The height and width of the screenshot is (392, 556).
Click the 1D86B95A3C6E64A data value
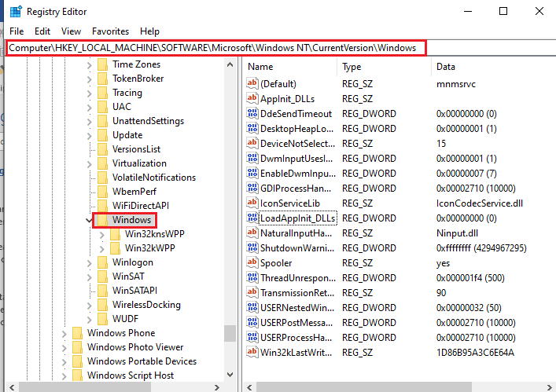(475, 353)
